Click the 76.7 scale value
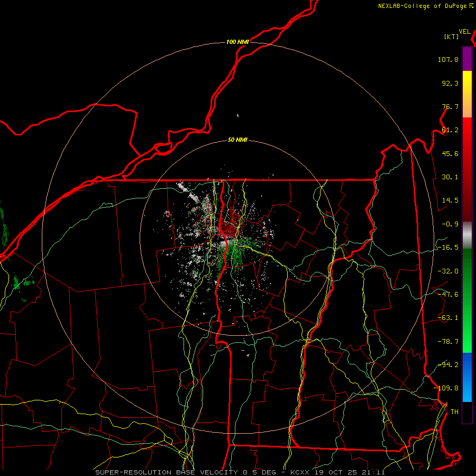This screenshot has height=476, width=476. tap(450, 106)
